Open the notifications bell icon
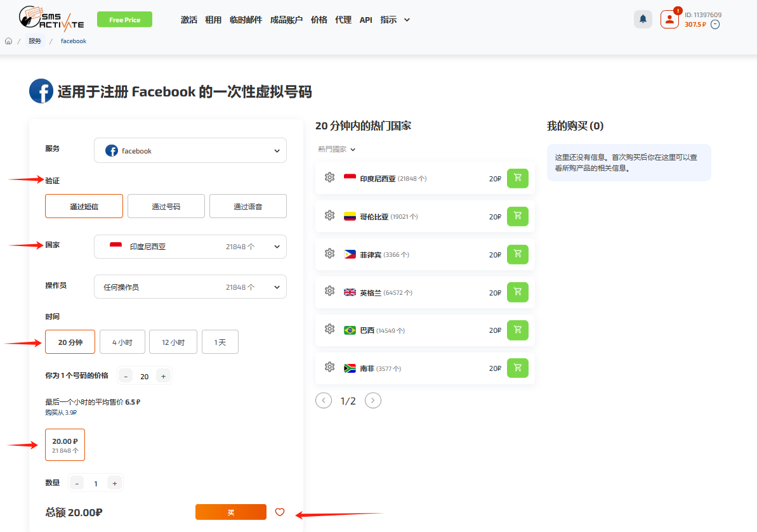 point(643,19)
